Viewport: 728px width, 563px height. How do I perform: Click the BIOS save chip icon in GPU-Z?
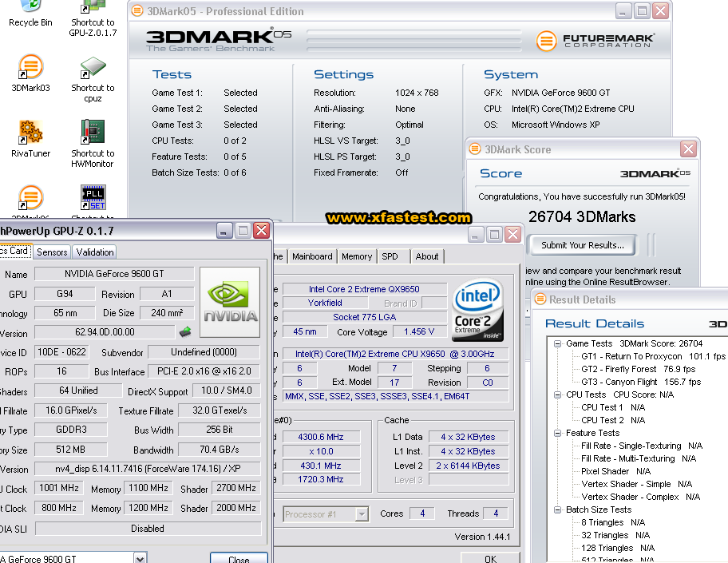185,331
